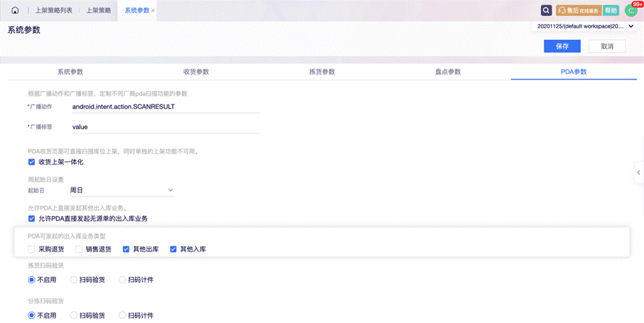The height and width of the screenshot is (323, 644).
Task: Click the 帮助 help button
Action: click(611, 11)
